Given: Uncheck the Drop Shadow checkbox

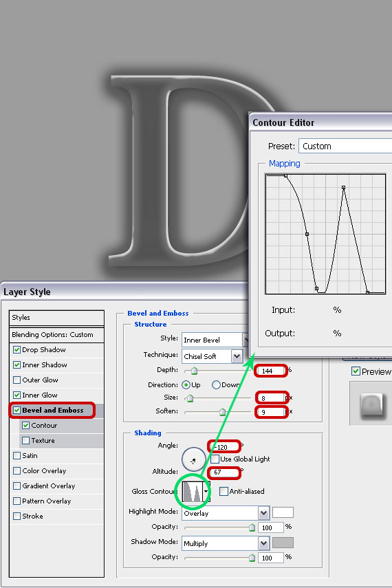Looking at the screenshot, I should (17, 350).
